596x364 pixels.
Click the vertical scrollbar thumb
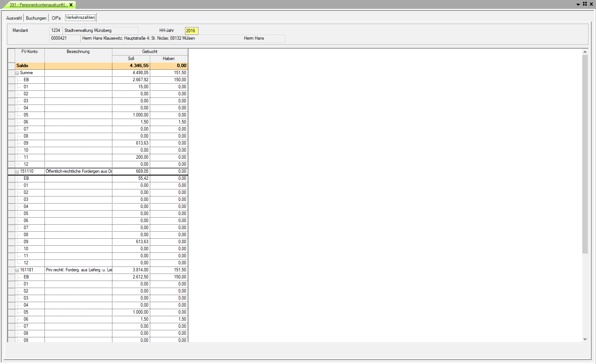tap(585, 154)
